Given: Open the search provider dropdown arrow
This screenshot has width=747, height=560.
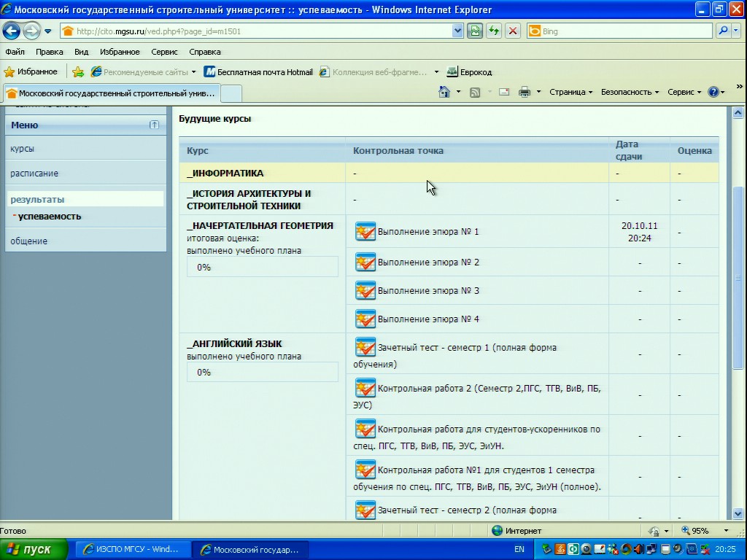Looking at the screenshot, I should [x=735, y=31].
